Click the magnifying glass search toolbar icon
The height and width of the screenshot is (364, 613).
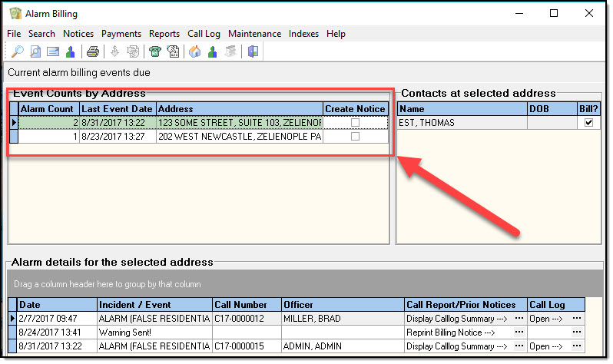coord(17,51)
